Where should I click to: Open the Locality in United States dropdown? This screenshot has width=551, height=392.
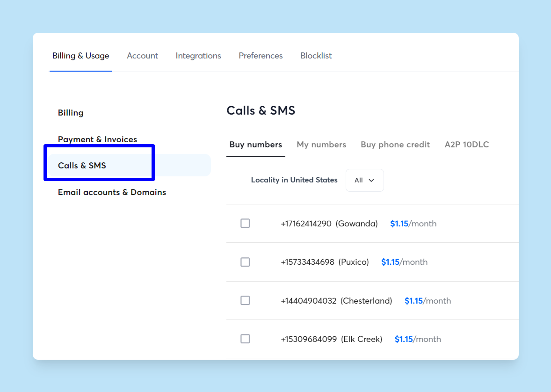pyautogui.click(x=364, y=180)
